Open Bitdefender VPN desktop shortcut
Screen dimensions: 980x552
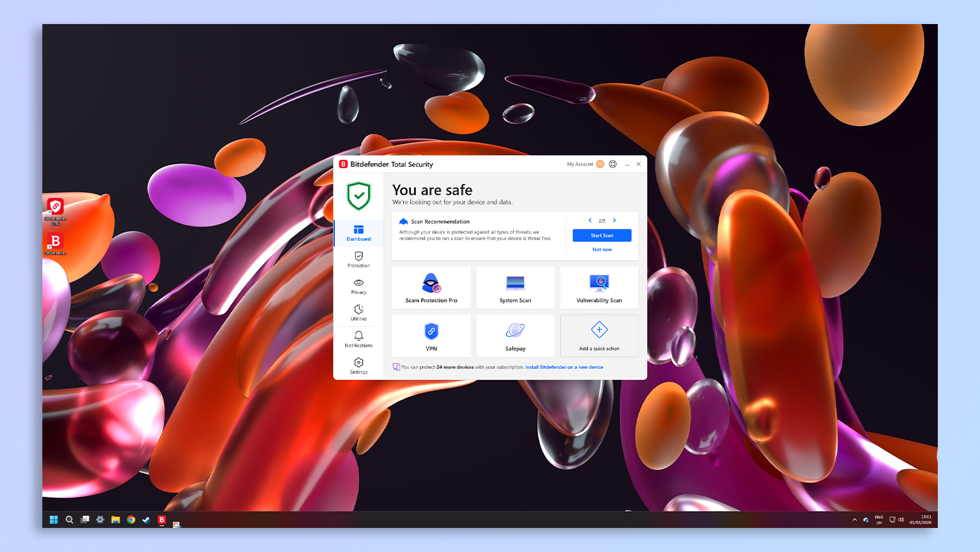[x=55, y=211]
